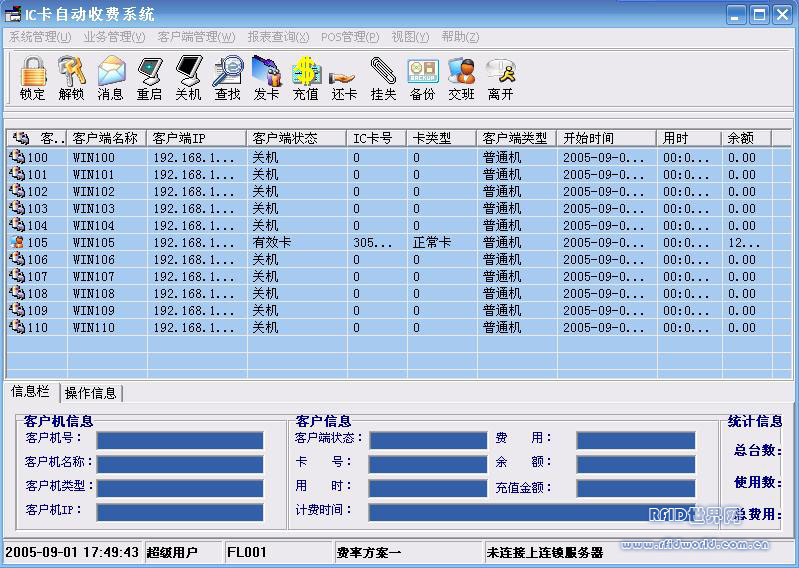Click the 备份 backup icon
The height and width of the screenshot is (568, 799).
click(x=422, y=71)
